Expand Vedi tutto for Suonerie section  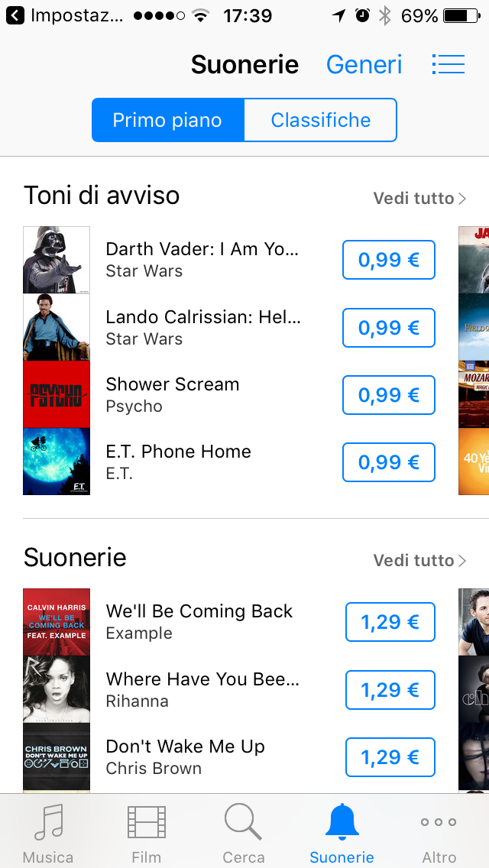pos(419,560)
